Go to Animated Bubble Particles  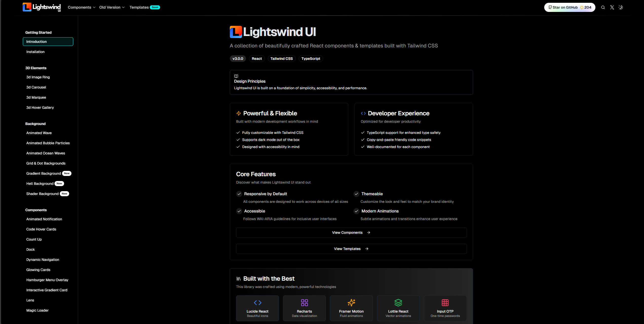[48, 143]
